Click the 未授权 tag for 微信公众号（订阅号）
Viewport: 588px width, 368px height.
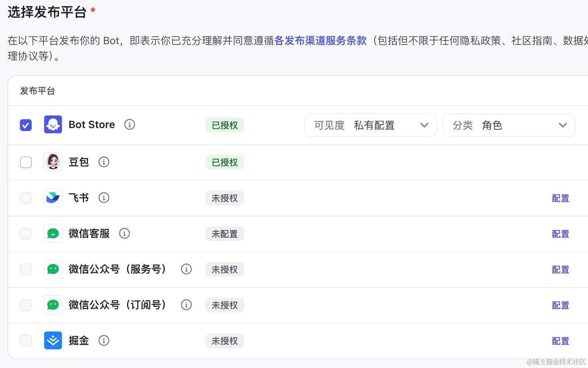point(225,305)
